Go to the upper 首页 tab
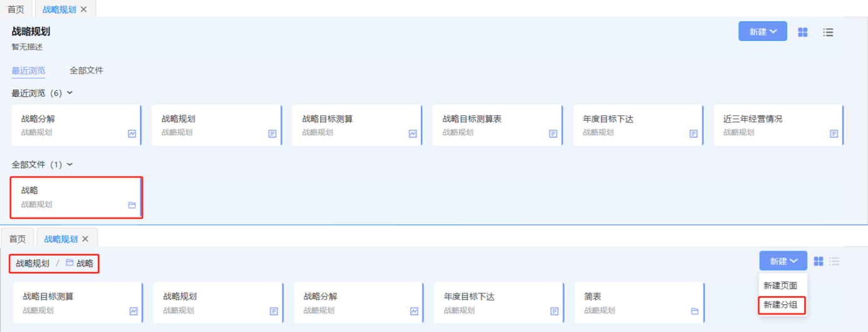Image resolution: width=868 pixels, height=332 pixels. (16, 9)
